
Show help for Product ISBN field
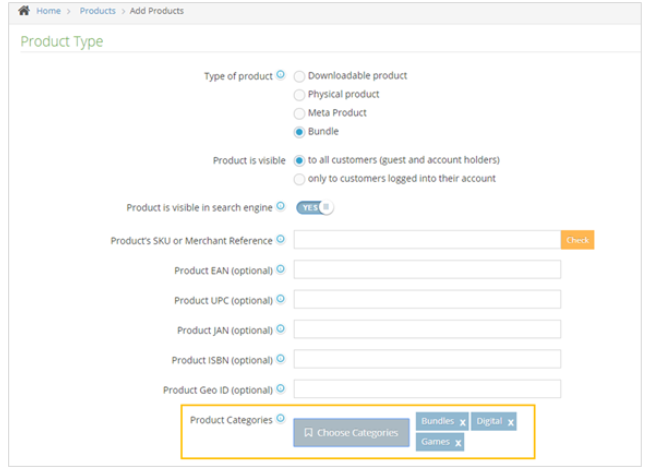pyautogui.click(x=280, y=359)
